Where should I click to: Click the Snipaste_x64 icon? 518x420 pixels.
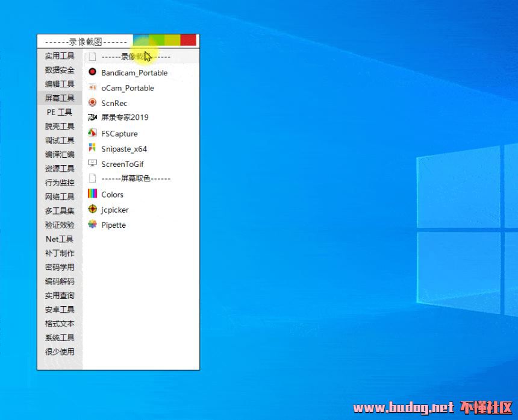[x=92, y=148]
